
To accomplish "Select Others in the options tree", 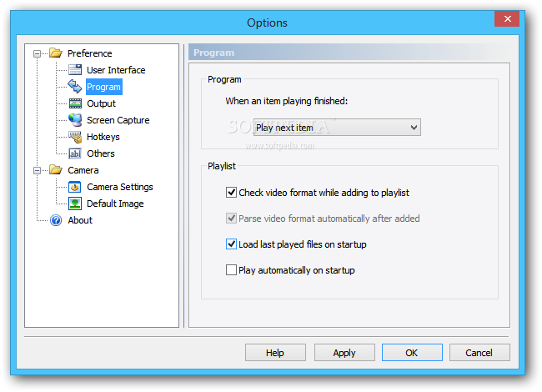I will point(101,153).
